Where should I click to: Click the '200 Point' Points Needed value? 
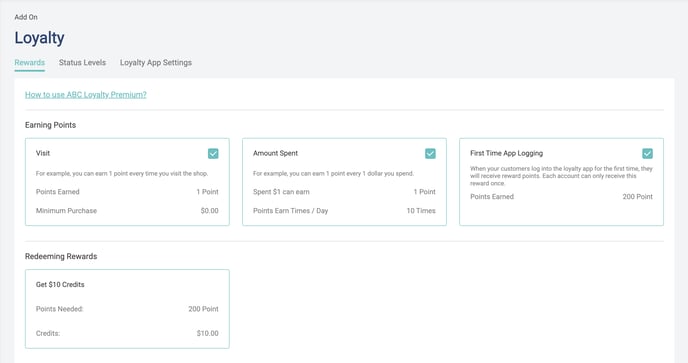click(204, 309)
